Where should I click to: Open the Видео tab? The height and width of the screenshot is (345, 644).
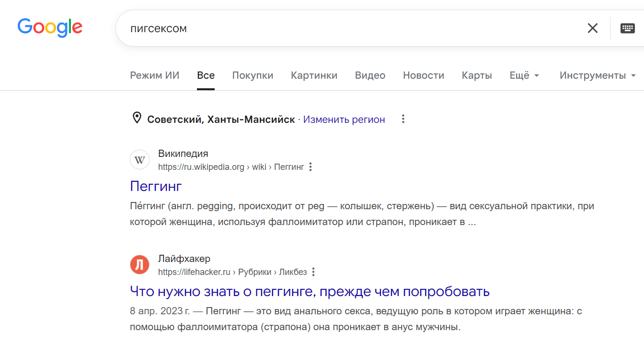point(370,75)
